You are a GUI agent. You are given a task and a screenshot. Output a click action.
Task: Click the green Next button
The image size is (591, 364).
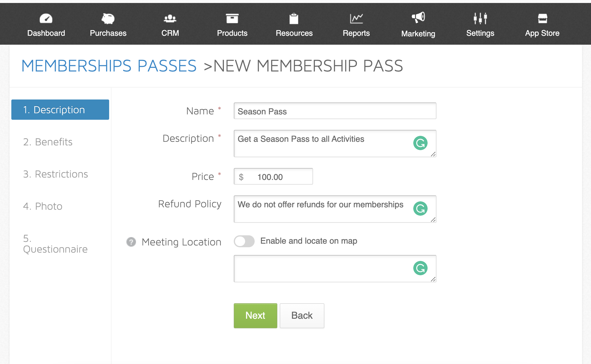click(256, 316)
